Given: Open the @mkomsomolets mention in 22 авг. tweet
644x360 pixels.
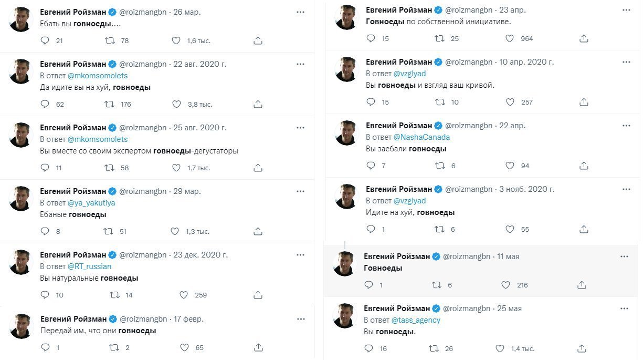Looking at the screenshot, I should pos(98,76).
